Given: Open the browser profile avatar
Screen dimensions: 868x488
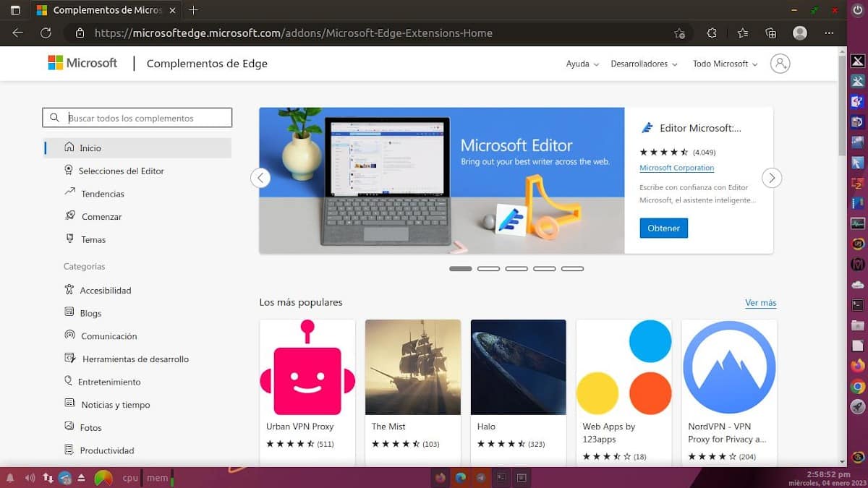Looking at the screenshot, I should [x=800, y=33].
